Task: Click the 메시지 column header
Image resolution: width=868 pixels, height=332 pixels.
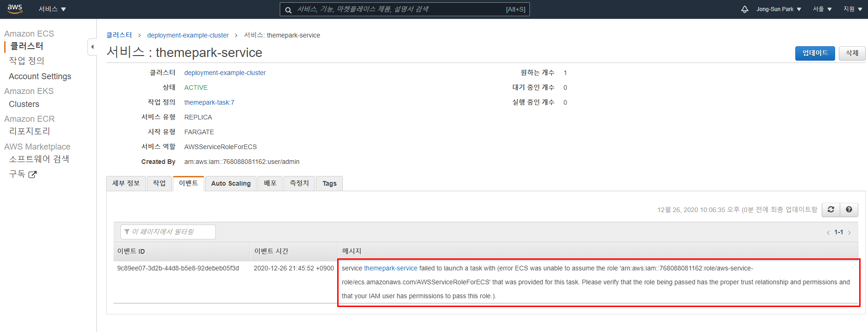Action: (598, 251)
